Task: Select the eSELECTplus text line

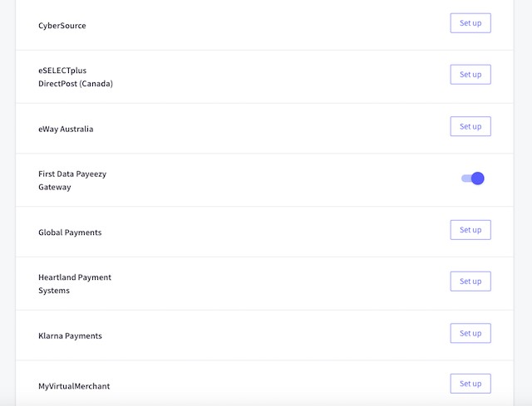Action: [62, 71]
